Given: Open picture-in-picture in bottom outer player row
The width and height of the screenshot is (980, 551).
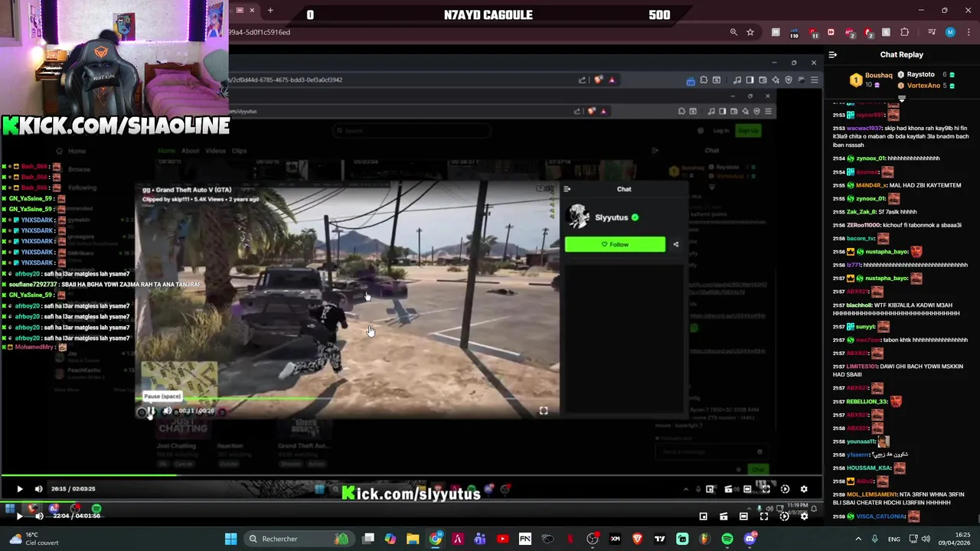Looking at the screenshot, I should [703, 517].
